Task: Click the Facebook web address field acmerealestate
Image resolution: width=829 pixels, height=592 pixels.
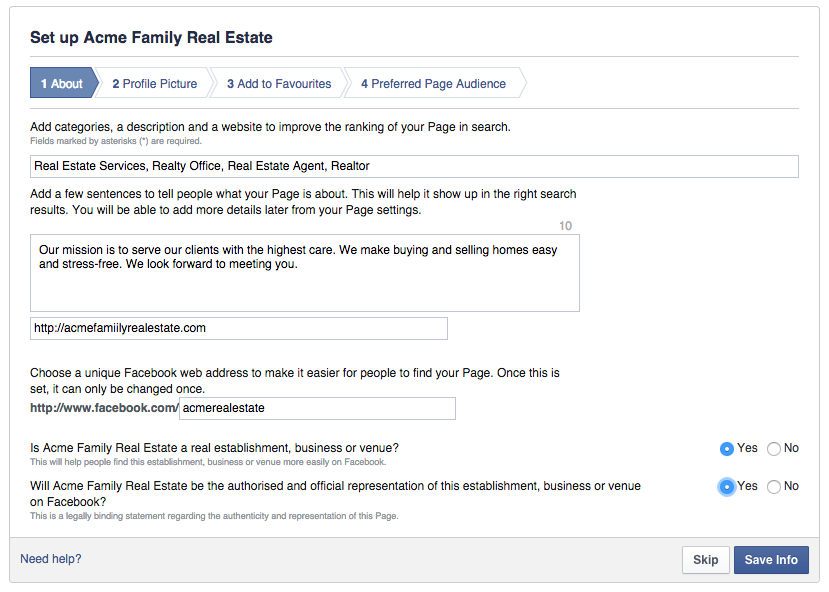Action: point(317,408)
